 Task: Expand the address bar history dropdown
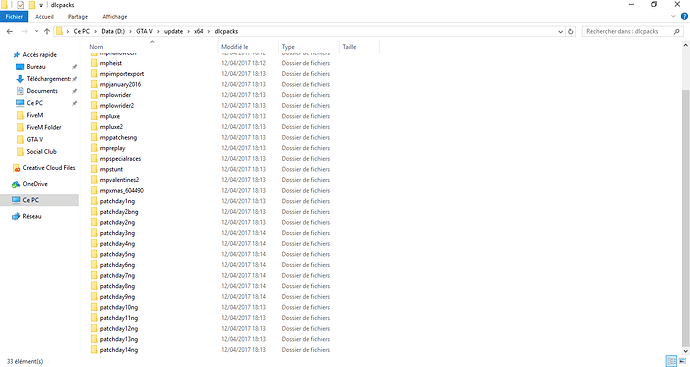[560, 31]
